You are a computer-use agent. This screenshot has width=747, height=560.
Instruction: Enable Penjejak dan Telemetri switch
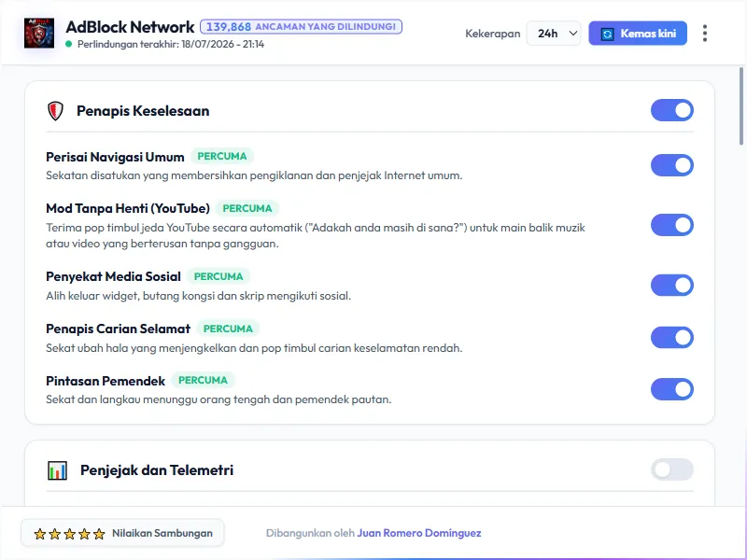[x=671, y=470]
